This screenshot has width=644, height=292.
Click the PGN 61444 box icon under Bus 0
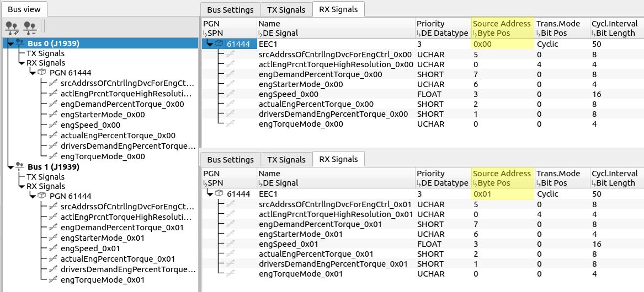point(42,72)
